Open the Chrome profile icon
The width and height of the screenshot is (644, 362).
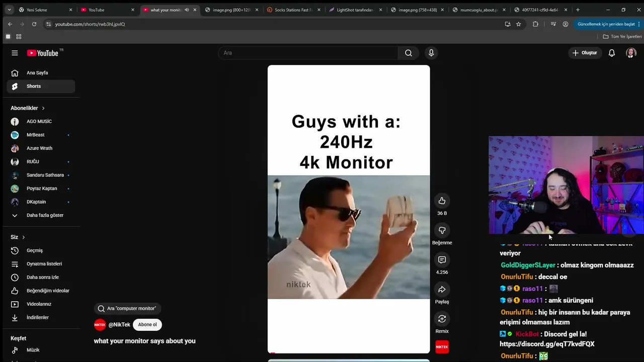point(566,24)
